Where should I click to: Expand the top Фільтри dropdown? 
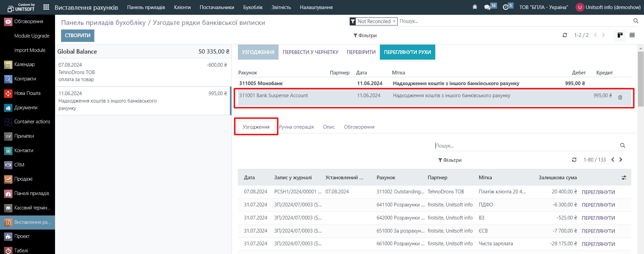tap(365, 36)
